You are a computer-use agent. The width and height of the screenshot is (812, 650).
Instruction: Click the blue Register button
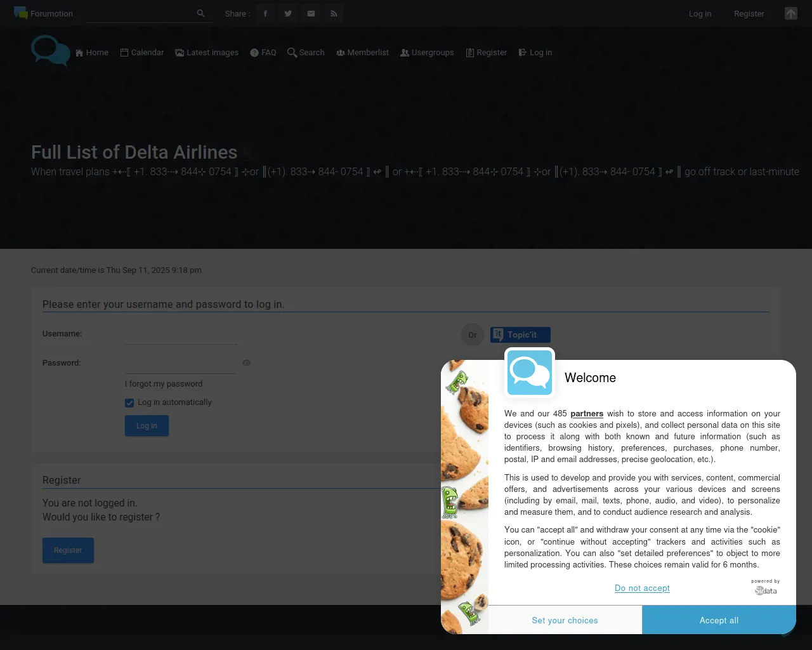point(68,550)
